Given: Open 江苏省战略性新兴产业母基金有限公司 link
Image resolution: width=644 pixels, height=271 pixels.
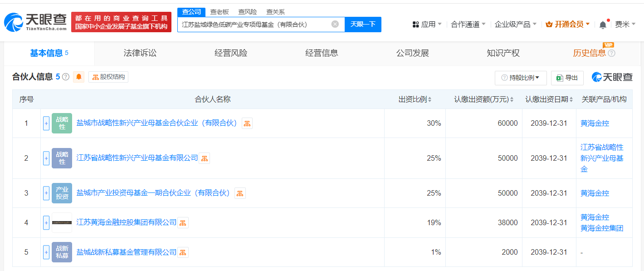Looking at the screenshot, I should pos(137,158).
